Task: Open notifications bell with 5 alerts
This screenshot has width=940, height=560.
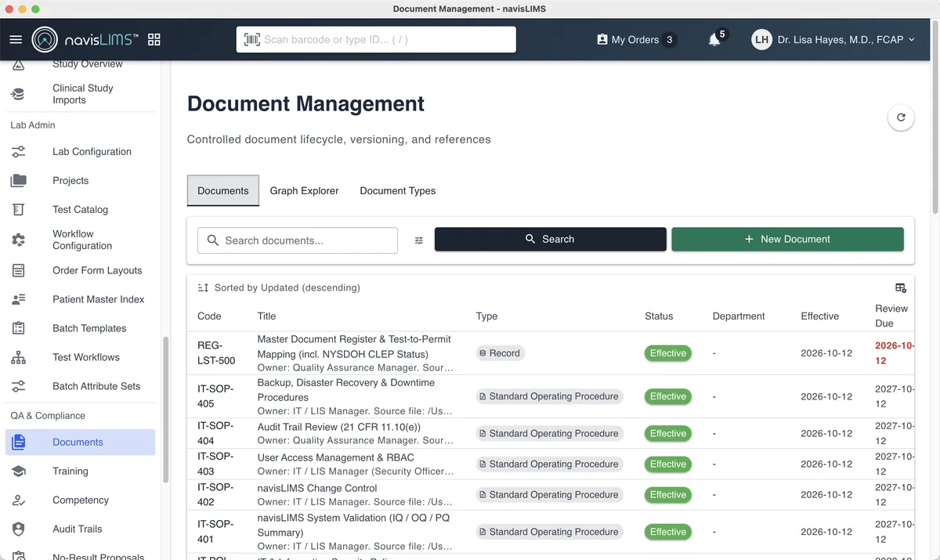Action: click(714, 39)
